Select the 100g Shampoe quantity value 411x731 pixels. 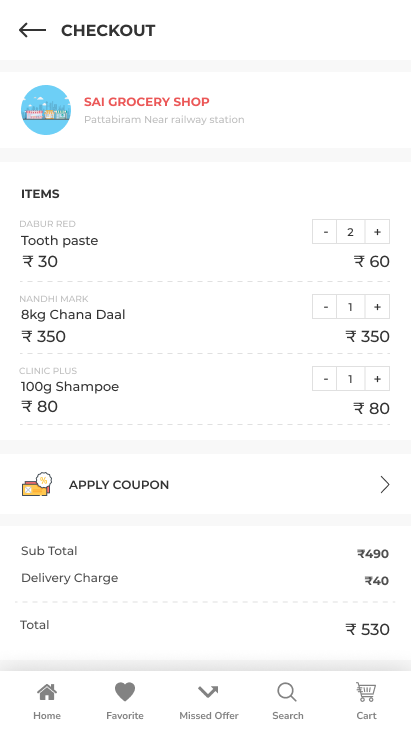[x=350, y=379]
